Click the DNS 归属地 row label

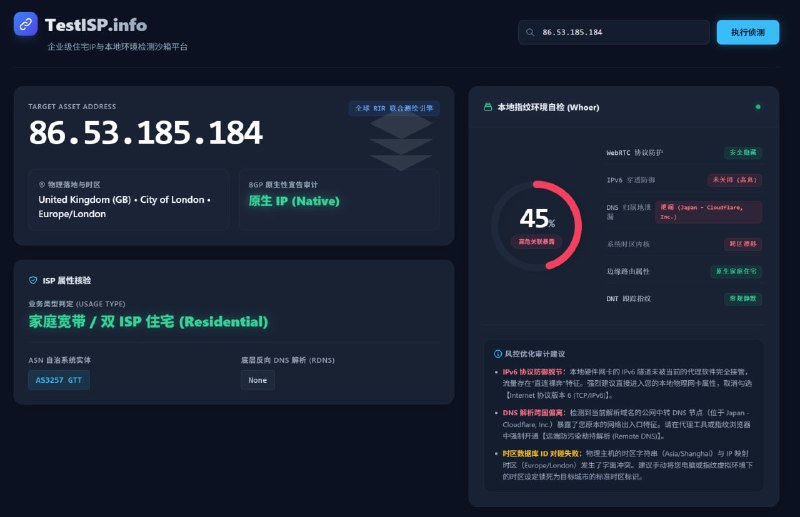(628, 212)
